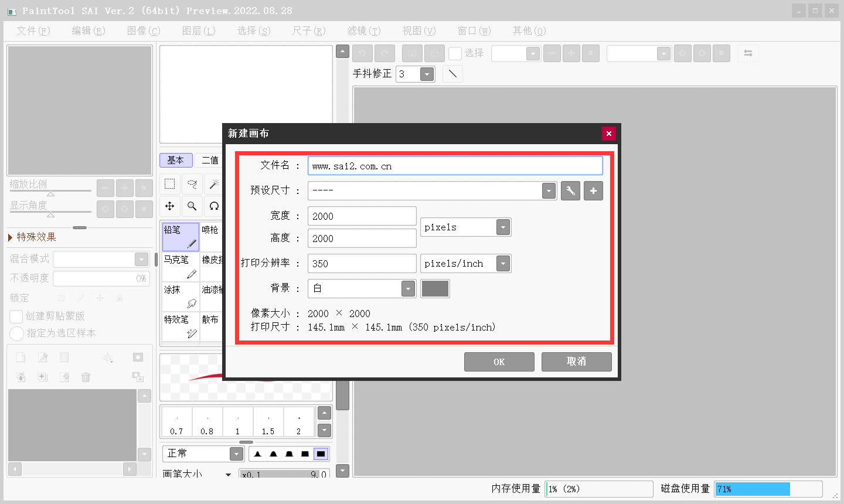Click the 打印分辨率 resolution input field
Viewport: 844px width, 504px height.
[x=362, y=264]
